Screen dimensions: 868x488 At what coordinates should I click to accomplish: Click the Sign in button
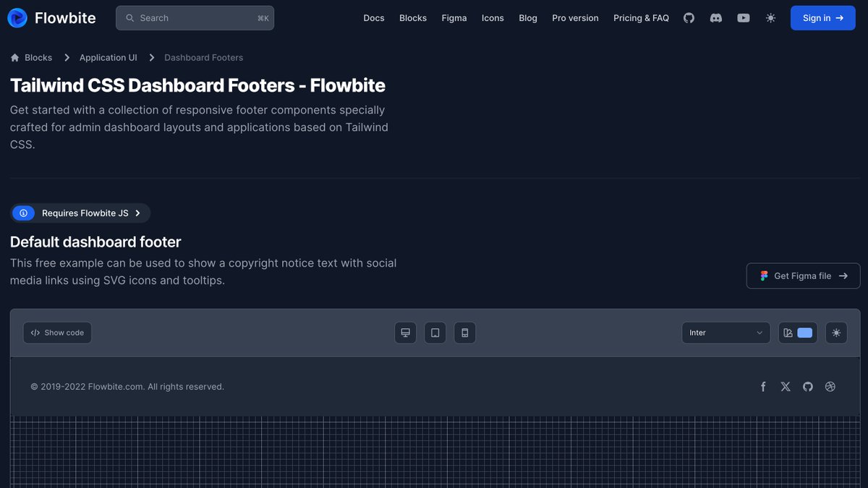coord(822,18)
